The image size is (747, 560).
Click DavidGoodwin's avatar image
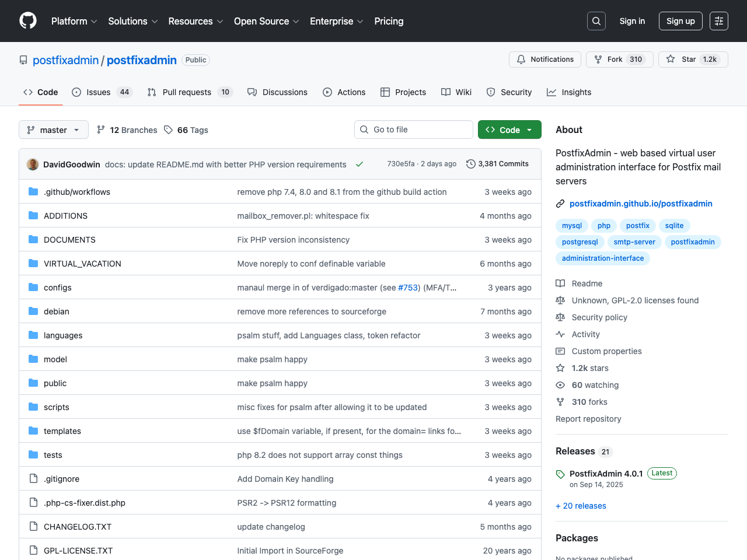[33, 164]
